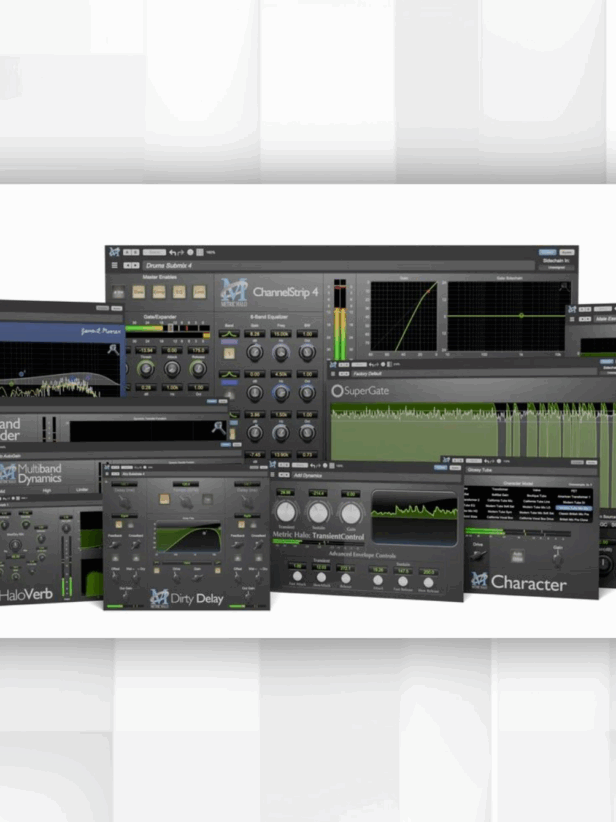Image resolution: width=616 pixels, height=822 pixels.
Task: Toggle the EQ button under Master Enables
Action: tap(179, 292)
